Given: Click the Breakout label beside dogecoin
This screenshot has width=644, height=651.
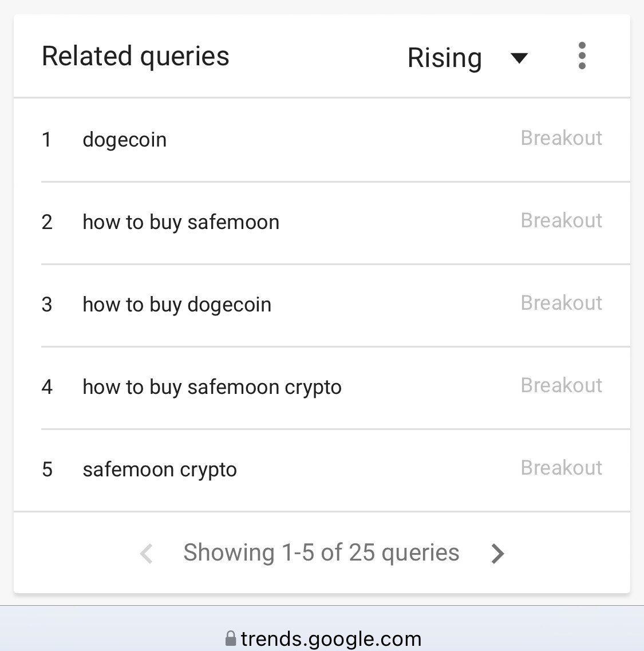Looking at the screenshot, I should coord(562,138).
